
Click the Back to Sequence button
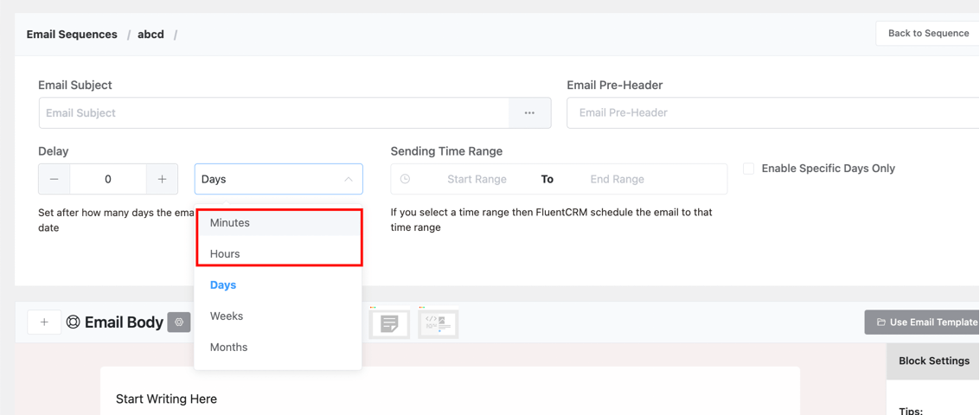click(928, 34)
